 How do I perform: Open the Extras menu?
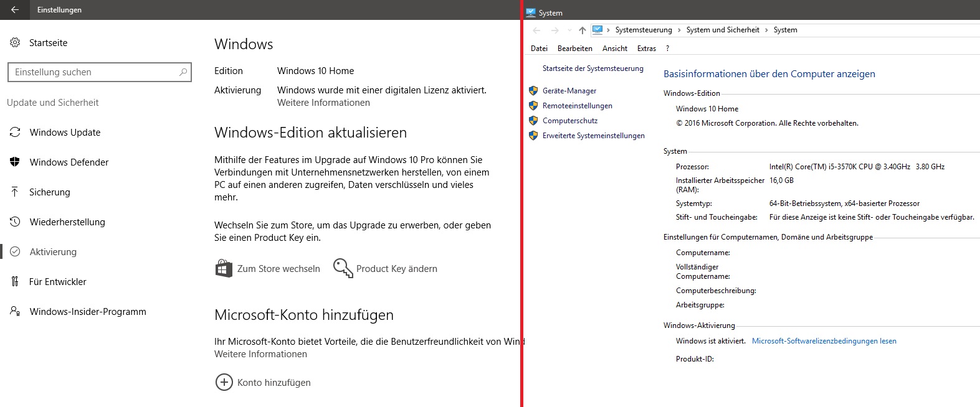coord(647,49)
